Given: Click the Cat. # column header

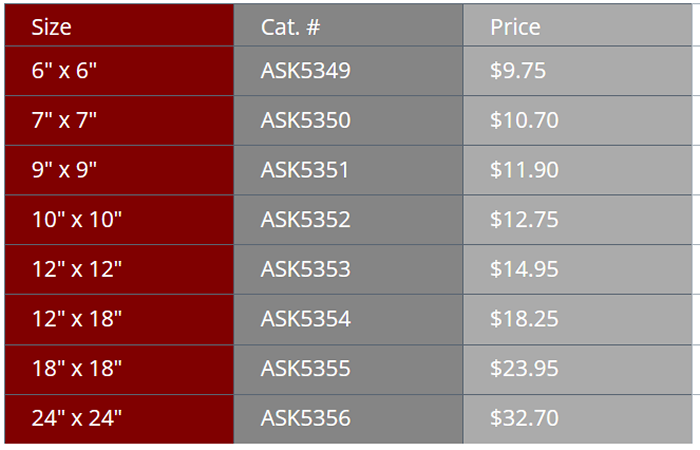Looking at the screenshot, I should pyautogui.click(x=291, y=27).
